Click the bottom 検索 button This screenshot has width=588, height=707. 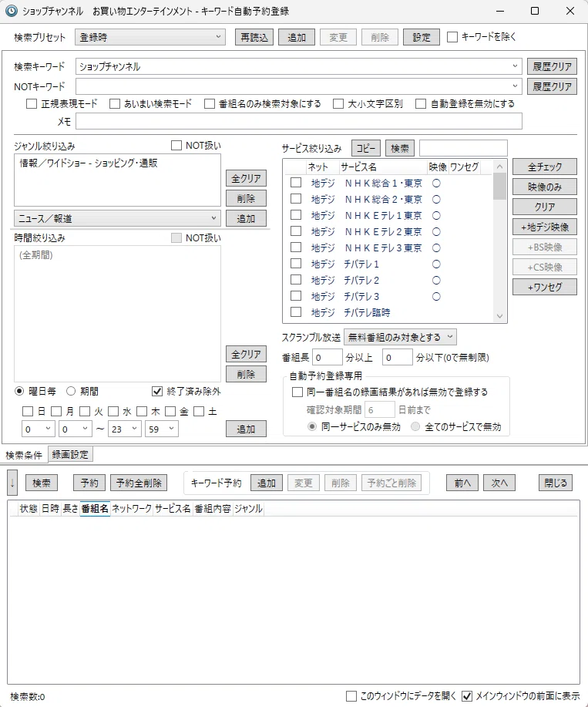(42, 483)
